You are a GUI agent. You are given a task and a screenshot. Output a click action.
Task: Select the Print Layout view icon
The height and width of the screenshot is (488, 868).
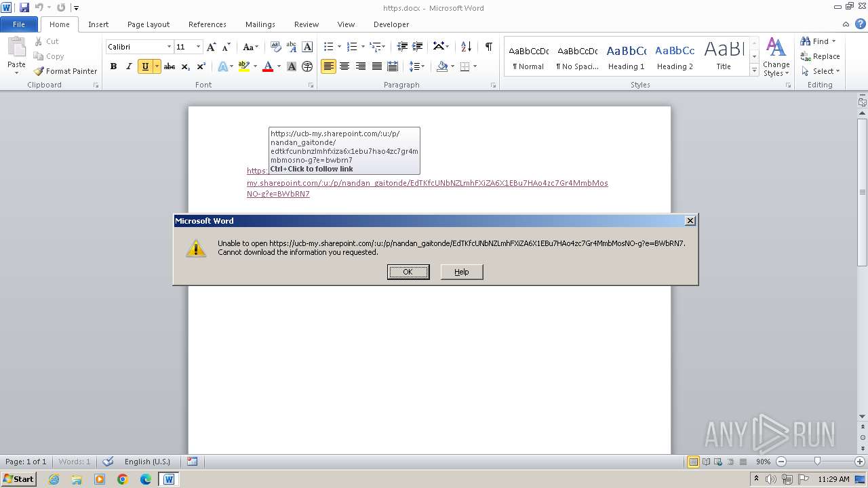[693, 462]
